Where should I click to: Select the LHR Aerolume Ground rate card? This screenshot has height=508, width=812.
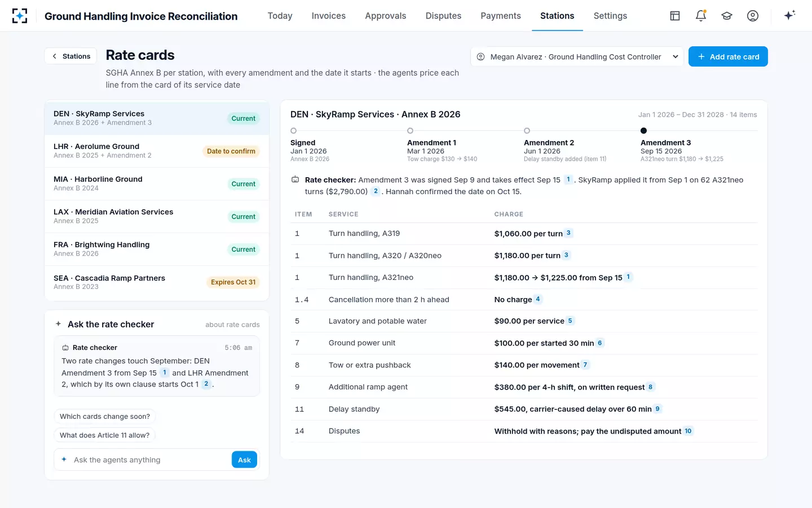157,151
